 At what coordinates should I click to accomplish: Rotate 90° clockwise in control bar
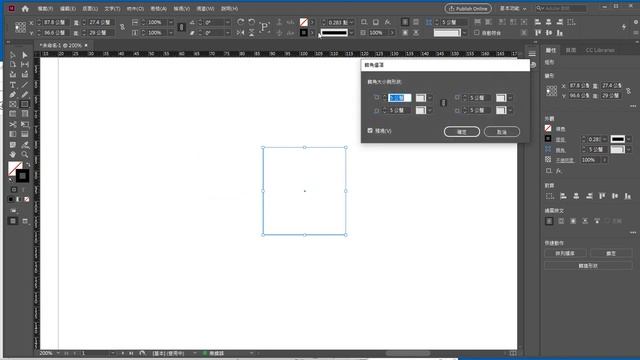coord(241,22)
